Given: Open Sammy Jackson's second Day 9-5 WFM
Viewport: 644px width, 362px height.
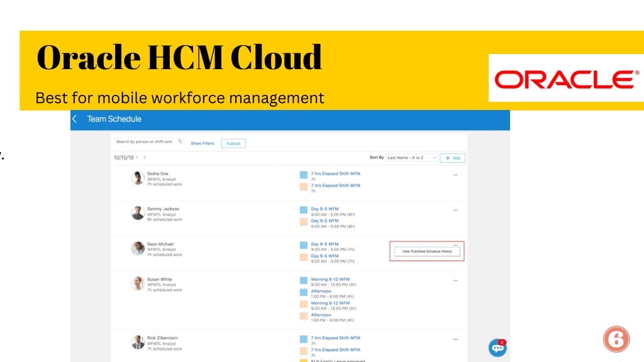Looking at the screenshot, I should (325, 221).
